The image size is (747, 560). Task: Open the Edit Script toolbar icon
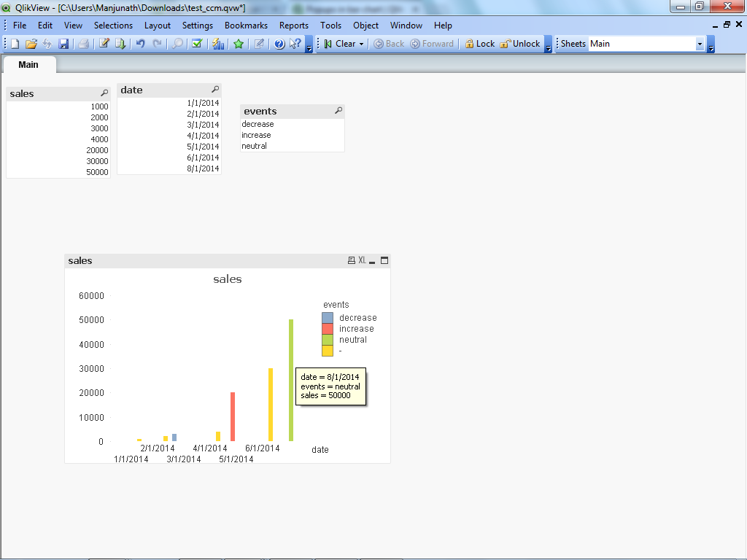click(104, 44)
